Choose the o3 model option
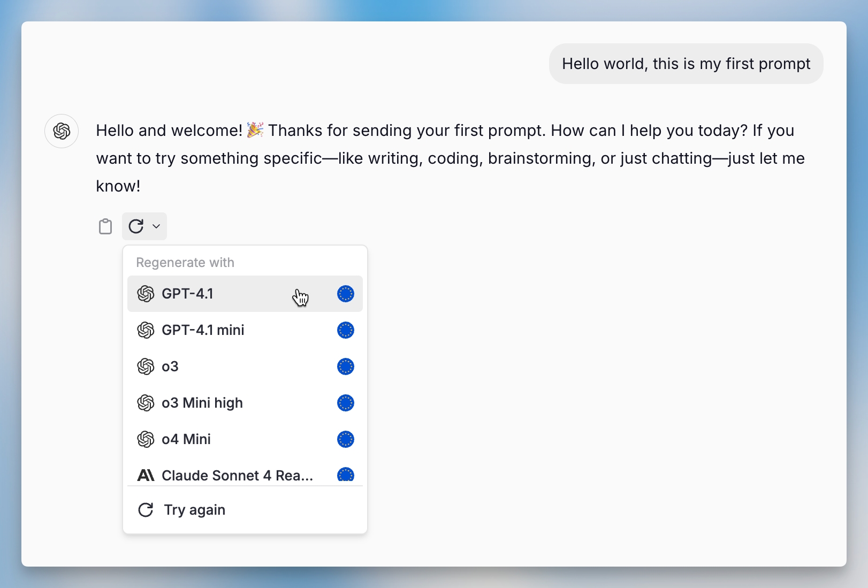Viewport: 868px width, 588px height. 170,366
